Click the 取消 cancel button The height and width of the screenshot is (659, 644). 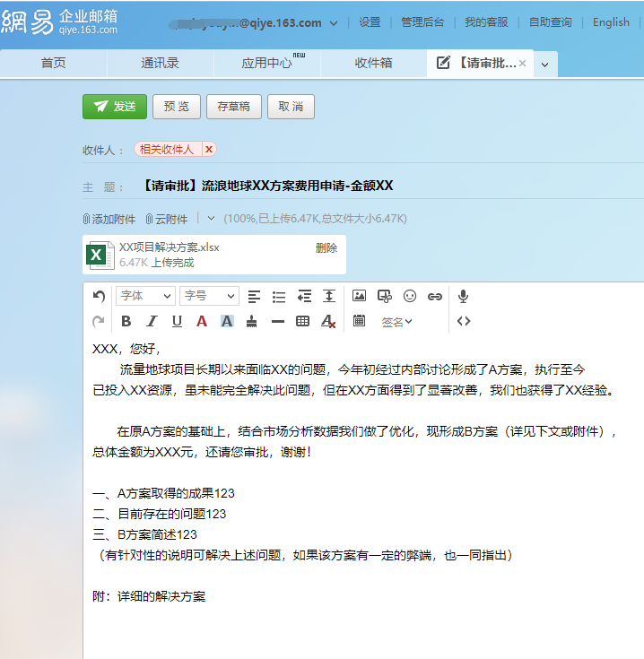click(x=291, y=107)
